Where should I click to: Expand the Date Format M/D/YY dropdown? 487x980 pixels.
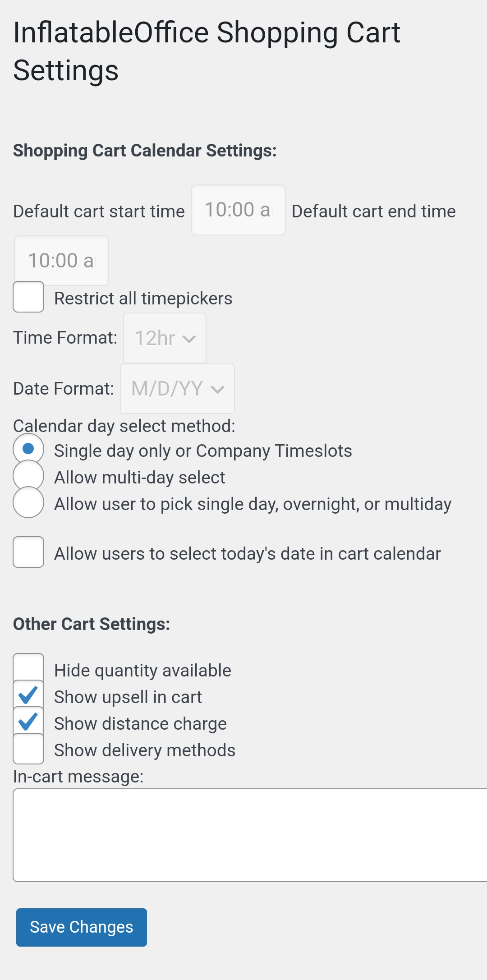177,389
